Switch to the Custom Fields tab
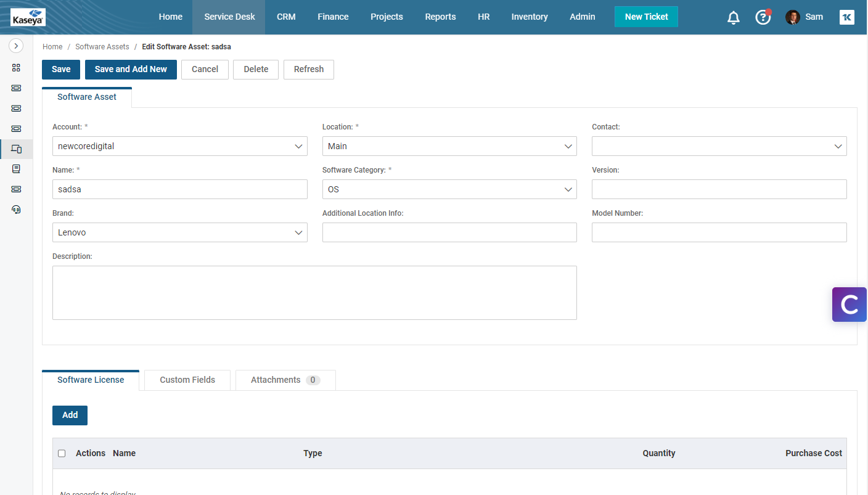Image resolution: width=868 pixels, height=495 pixels. 187,380
